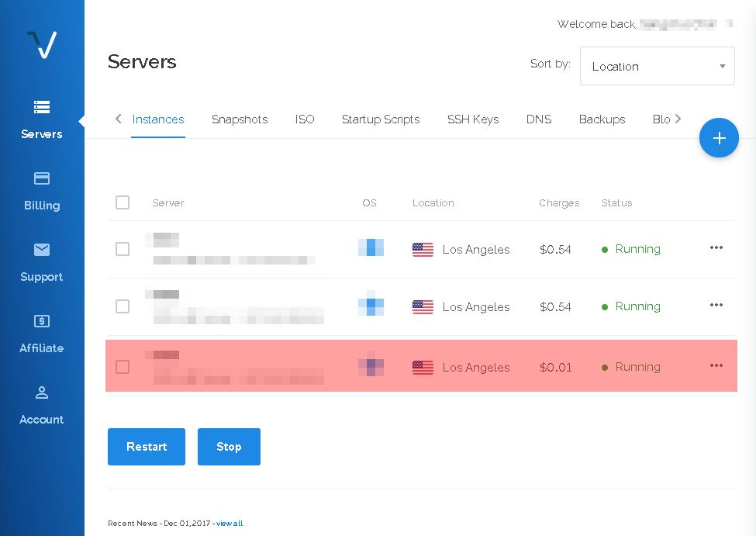Toggle the select-all servers checkbox
756x536 pixels.
click(123, 202)
